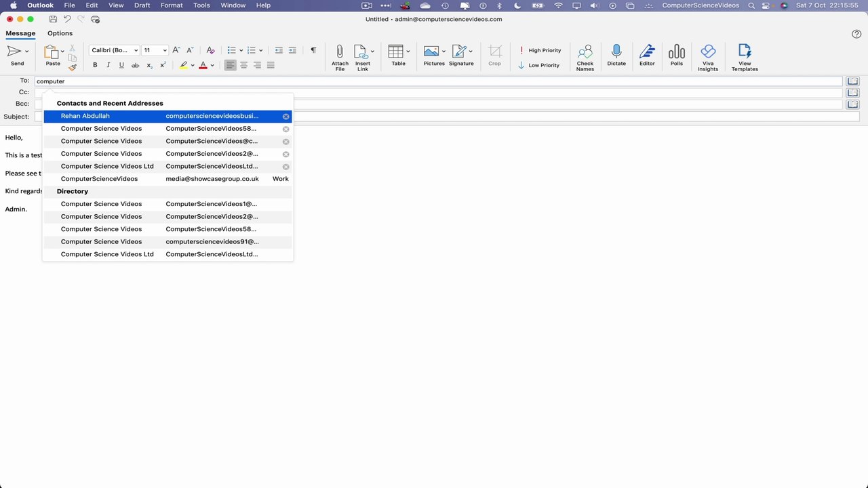868x488 pixels.
Task: Click the Table grid icon
Action: pos(396,52)
